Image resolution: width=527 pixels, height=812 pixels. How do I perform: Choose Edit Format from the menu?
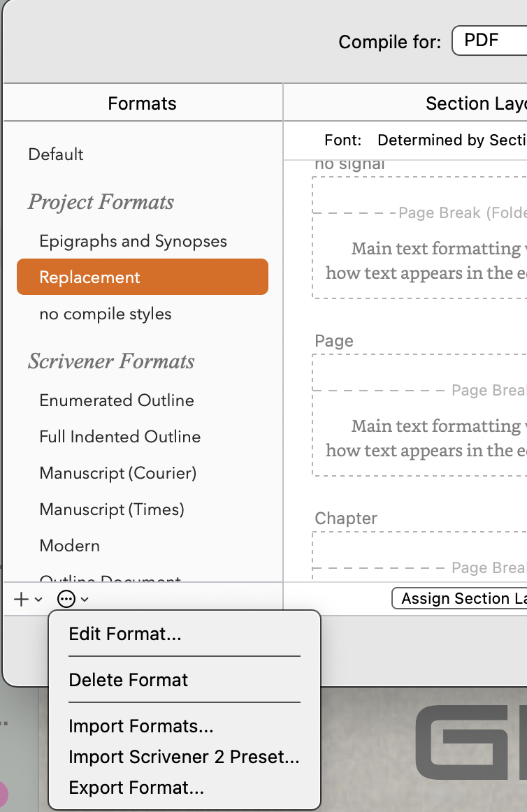tap(123, 634)
